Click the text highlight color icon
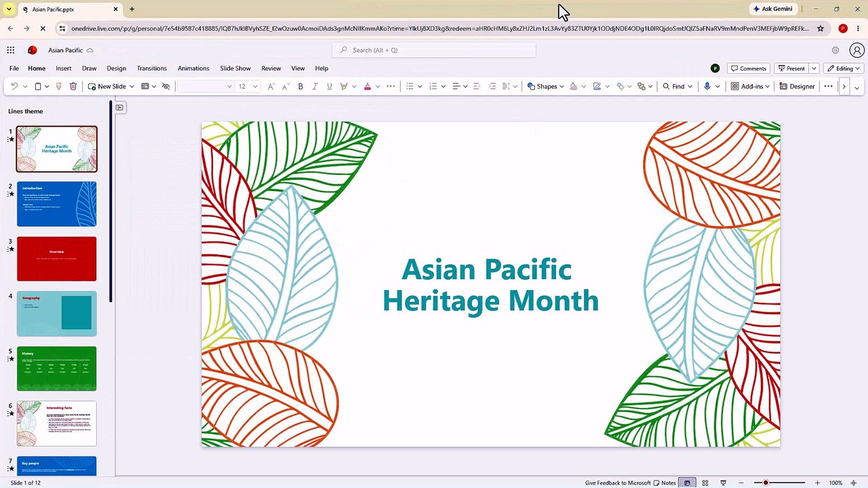 point(344,87)
